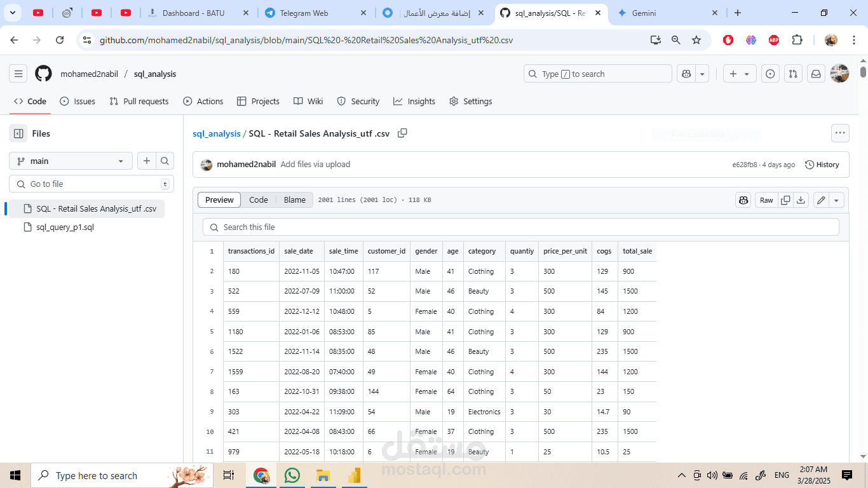The width and height of the screenshot is (868, 488).
Task: Open the repository Settings tab
Action: pyautogui.click(x=471, y=101)
